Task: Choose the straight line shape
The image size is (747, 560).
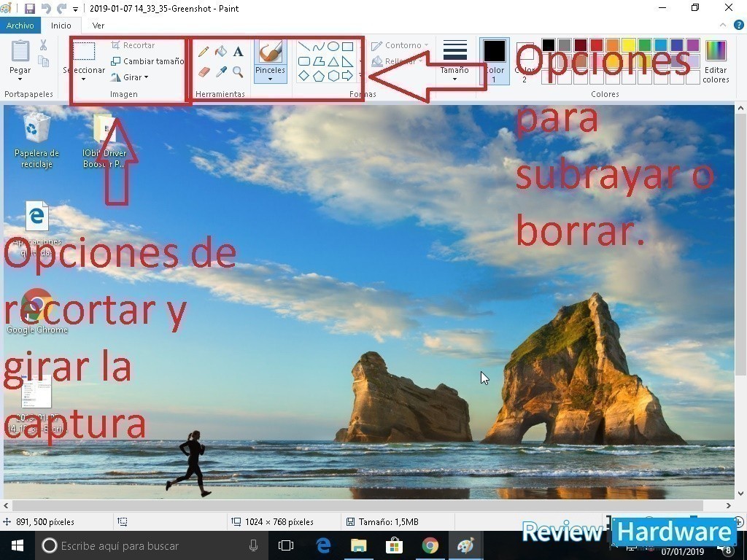Action: pyautogui.click(x=304, y=46)
